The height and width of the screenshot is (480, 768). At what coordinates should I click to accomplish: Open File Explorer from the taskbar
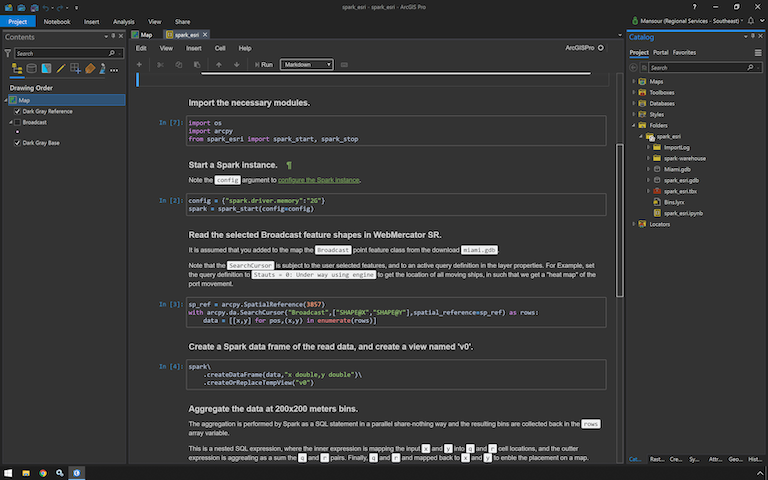26,473
